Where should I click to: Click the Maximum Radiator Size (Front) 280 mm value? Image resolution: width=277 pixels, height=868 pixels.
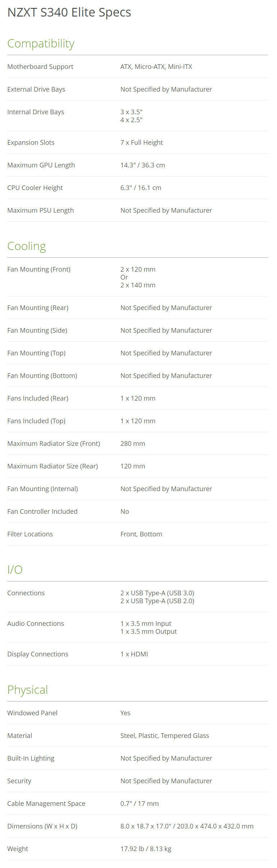(x=133, y=444)
